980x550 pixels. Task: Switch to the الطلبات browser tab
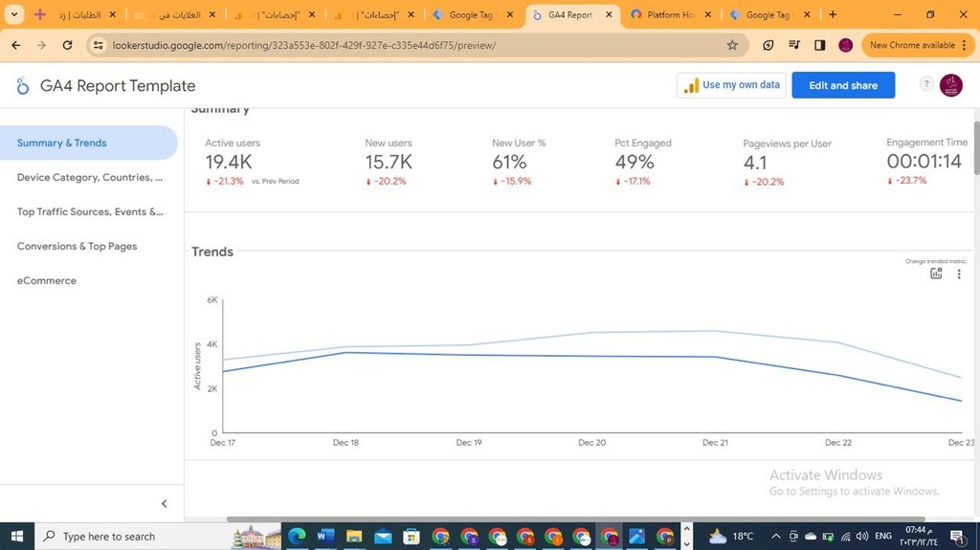point(75,14)
